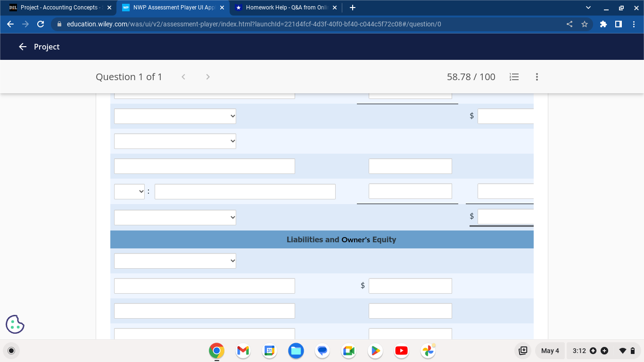Click the account name field just above the colon row

[205, 166]
